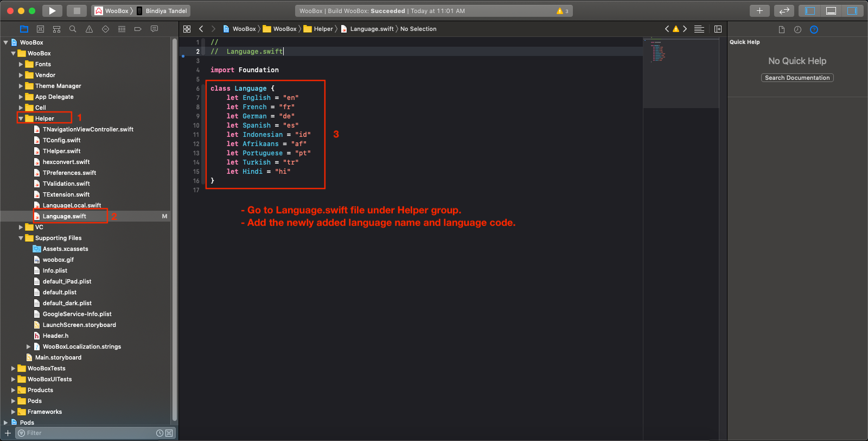868x441 pixels.
Task: Open the Source Control navigator tab
Action: pos(40,29)
